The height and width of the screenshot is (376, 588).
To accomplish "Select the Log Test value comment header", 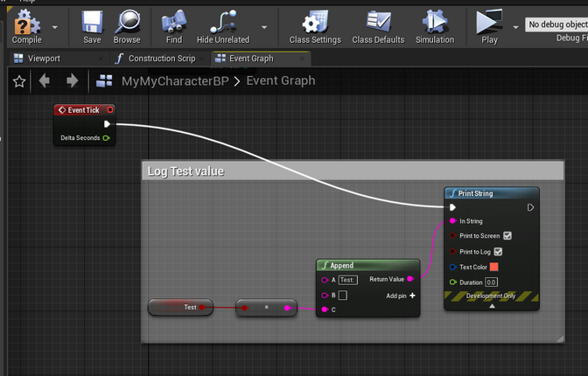I will point(353,171).
